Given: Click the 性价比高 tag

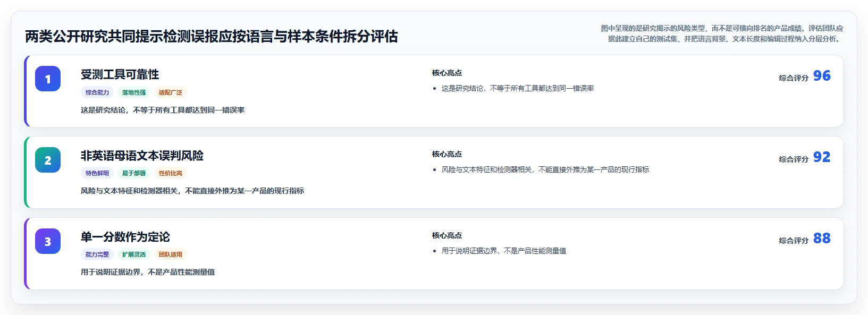Looking at the screenshot, I should point(171,173).
